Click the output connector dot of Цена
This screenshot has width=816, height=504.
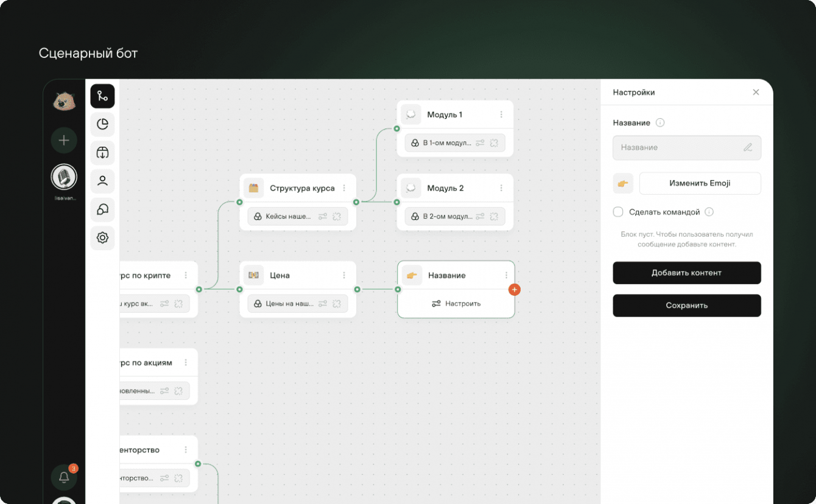pyautogui.click(x=357, y=289)
